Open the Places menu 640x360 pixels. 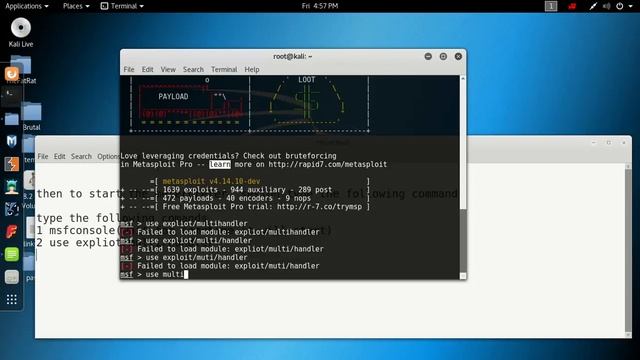coord(76,6)
